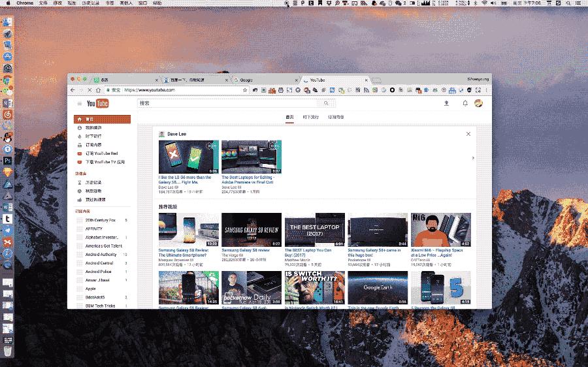Select the Subscriptions tab on YouTube page
This screenshot has width=588, height=367.
(336, 117)
